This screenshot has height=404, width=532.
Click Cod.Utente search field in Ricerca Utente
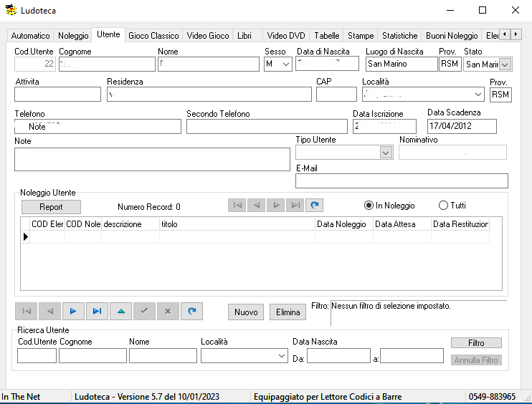click(37, 356)
